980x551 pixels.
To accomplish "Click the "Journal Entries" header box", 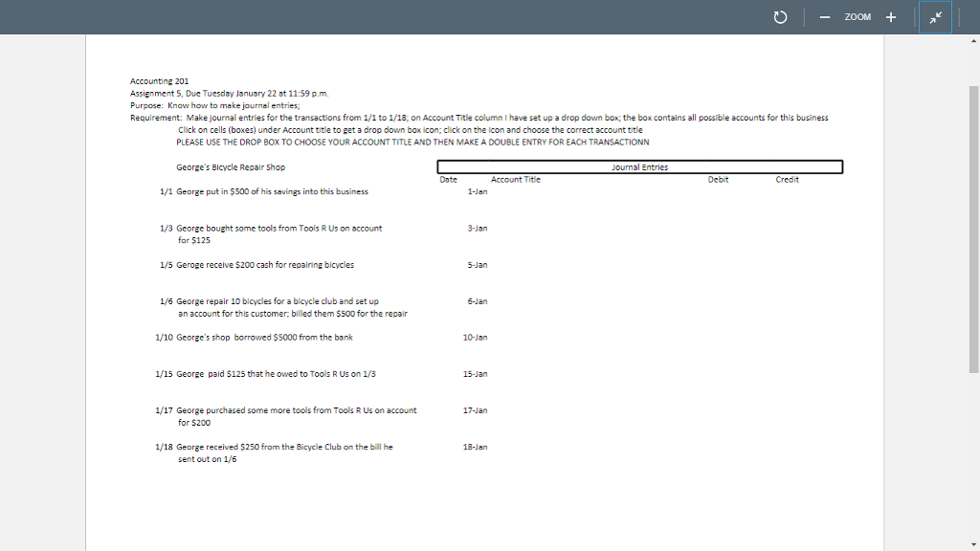I will pos(640,166).
